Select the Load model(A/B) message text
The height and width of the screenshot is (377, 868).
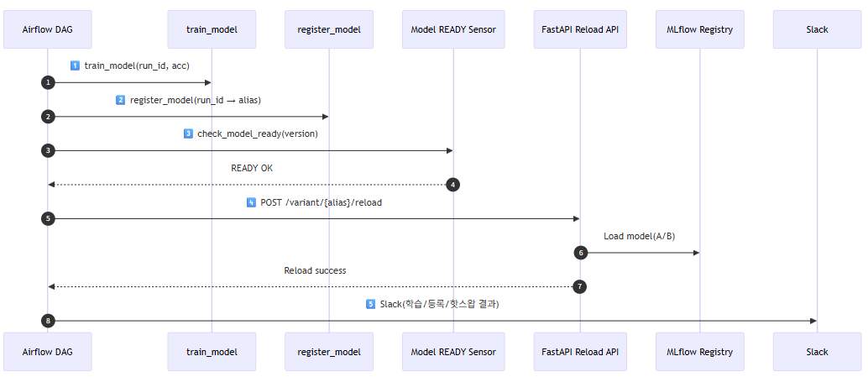[x=639, y=236]
